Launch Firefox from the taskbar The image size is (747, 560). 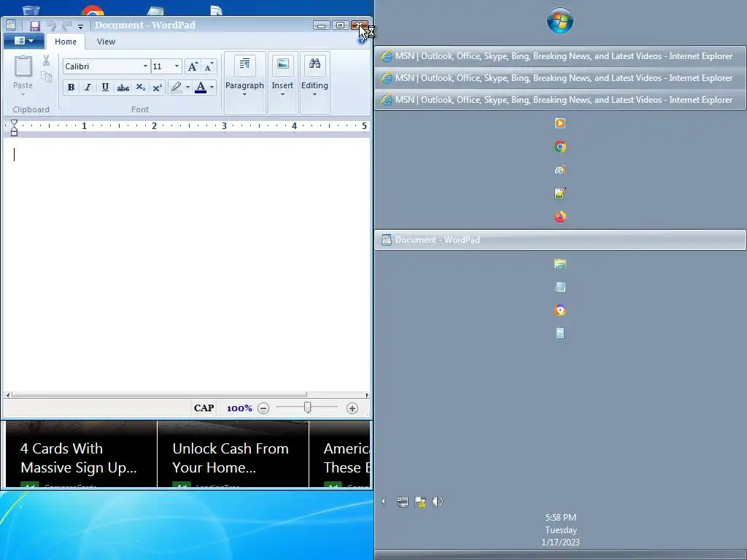point(560,217)
